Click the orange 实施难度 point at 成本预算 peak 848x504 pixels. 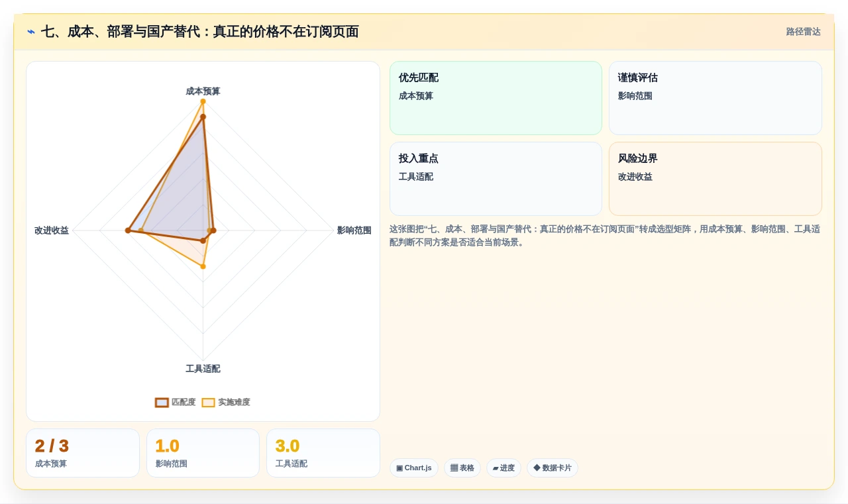203,101
